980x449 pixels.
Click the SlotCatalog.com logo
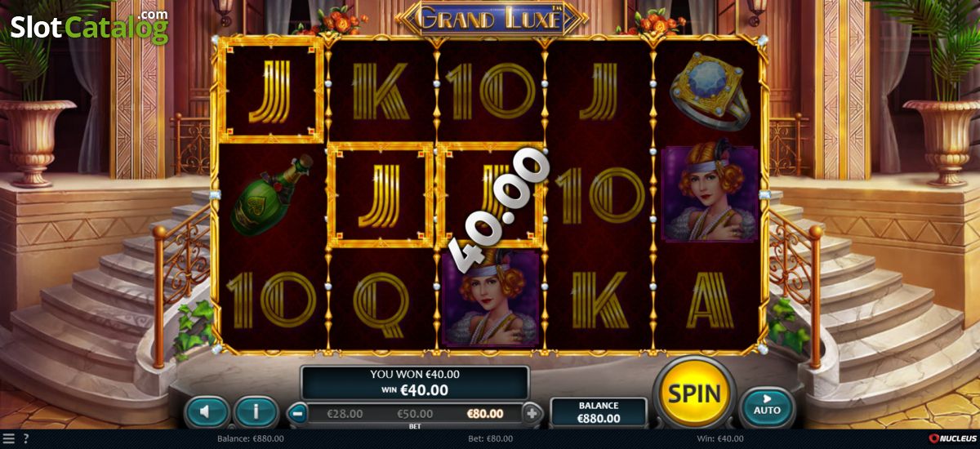[88, 27]
